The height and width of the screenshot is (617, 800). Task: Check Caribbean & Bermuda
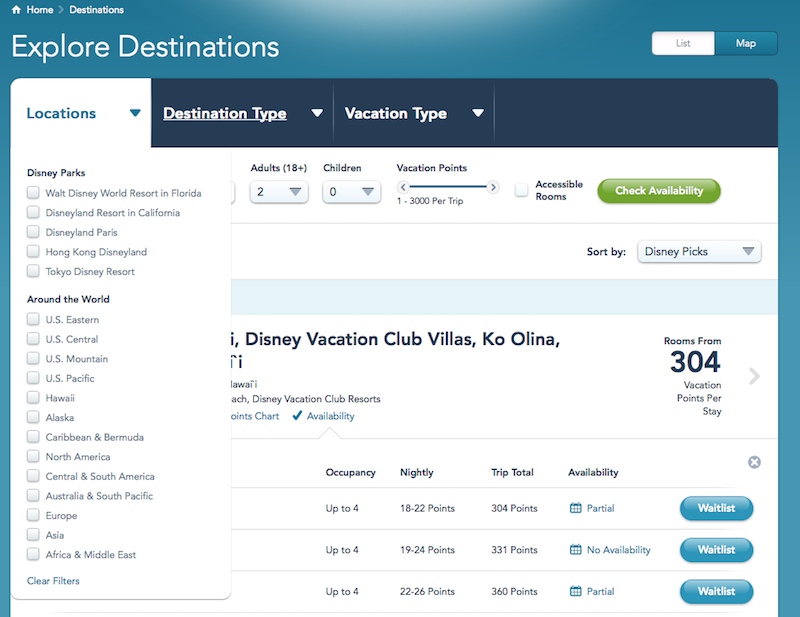33,436
